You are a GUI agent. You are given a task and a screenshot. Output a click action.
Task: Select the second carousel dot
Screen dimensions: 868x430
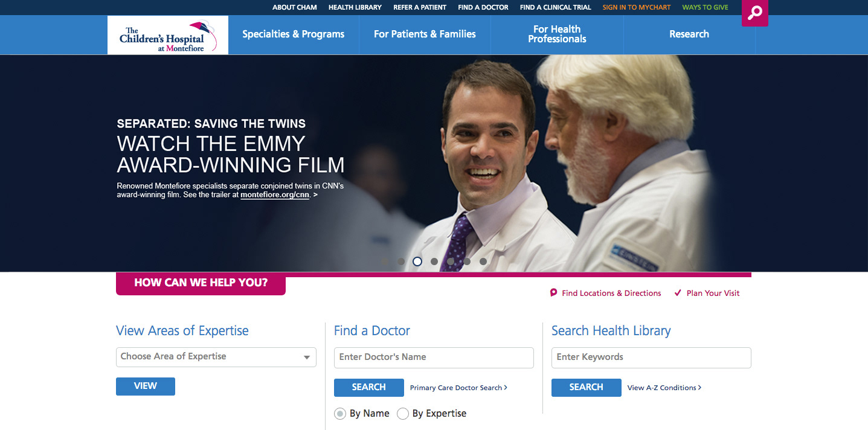(x=401, y=262)
